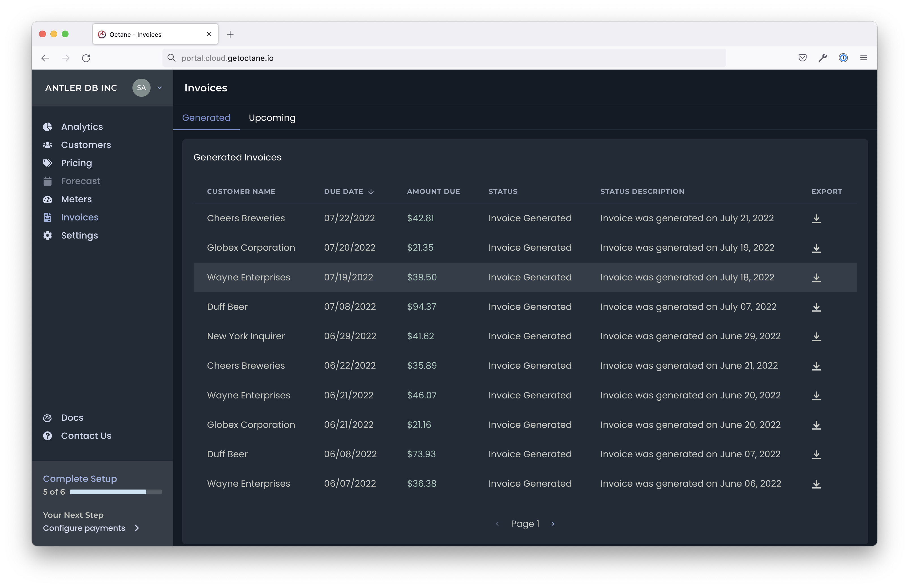The image size is (909, 588).
Task: Click the Pricing tag icon
Action: 48,163
